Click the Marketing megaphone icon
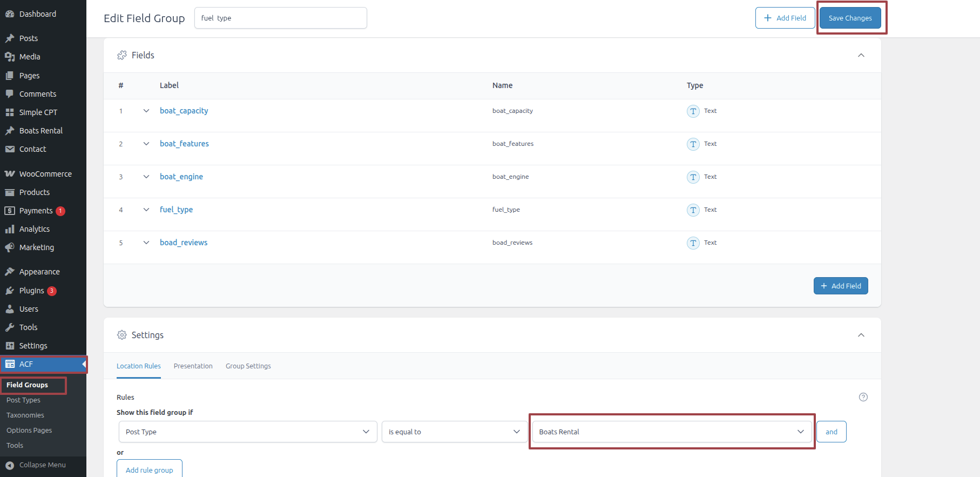 pos(10,247)
